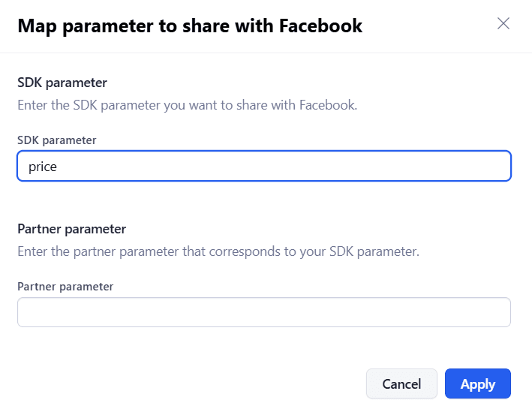Focus the SDK parameter input containing price

(264, 167)
